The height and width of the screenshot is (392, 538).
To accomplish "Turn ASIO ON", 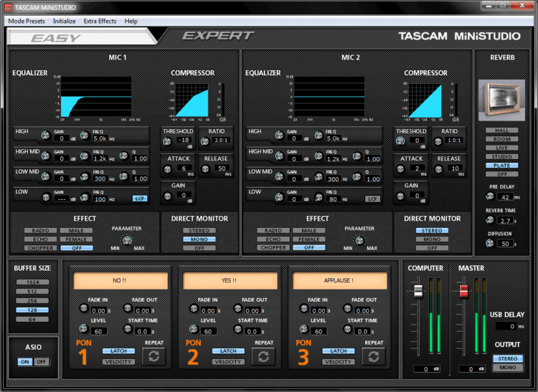I will tap(25, 361).
